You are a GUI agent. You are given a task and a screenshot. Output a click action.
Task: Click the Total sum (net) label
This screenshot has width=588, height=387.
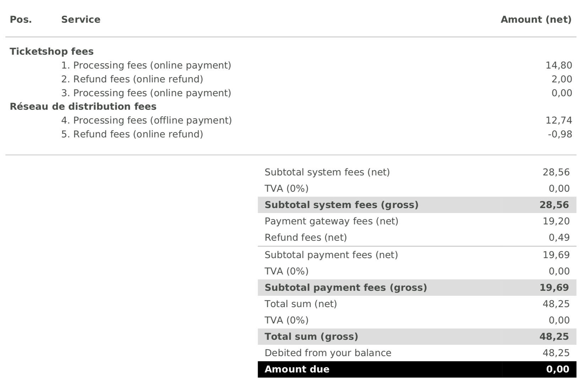301,304
